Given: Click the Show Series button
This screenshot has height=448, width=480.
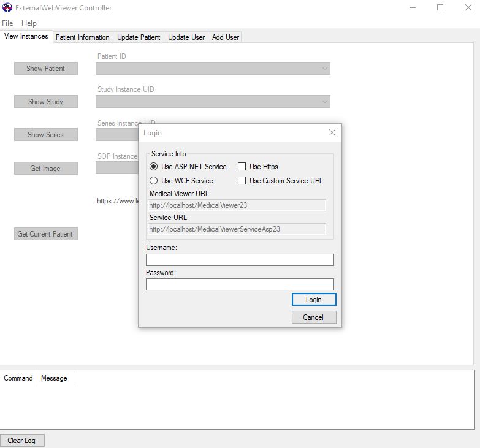Looking at the screenshot, I should 46,135.
